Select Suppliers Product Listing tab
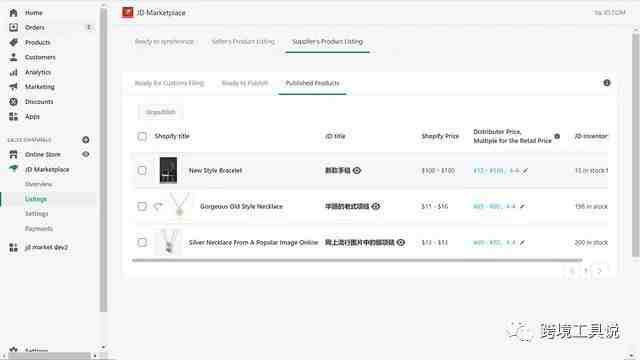The width and height of the screenshot is (640, 360). click(328, 42)
